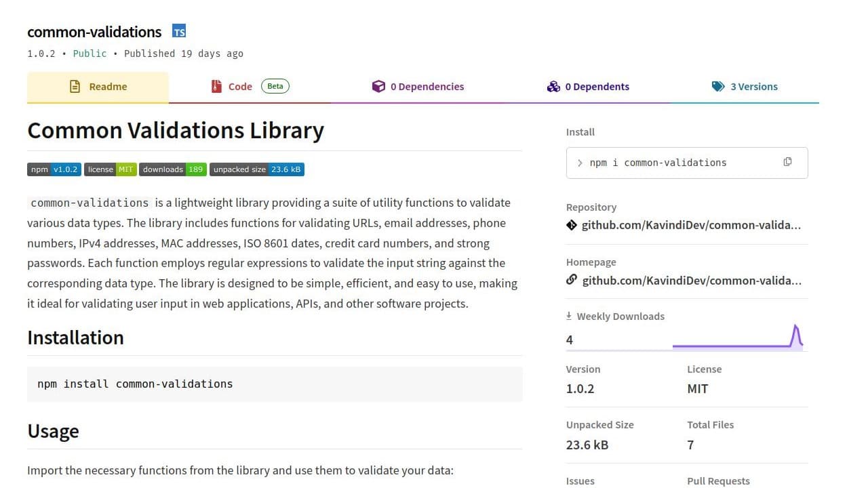Click the license MIT badge
The width and height of the screenshot is (868, 488).
point(110,169)
